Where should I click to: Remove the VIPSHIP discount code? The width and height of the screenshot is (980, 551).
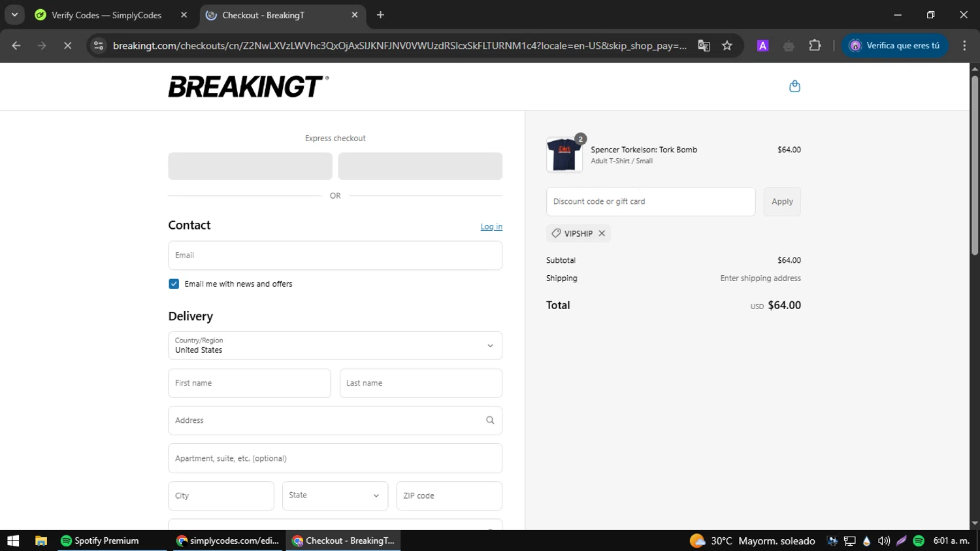tap(602, 233)
